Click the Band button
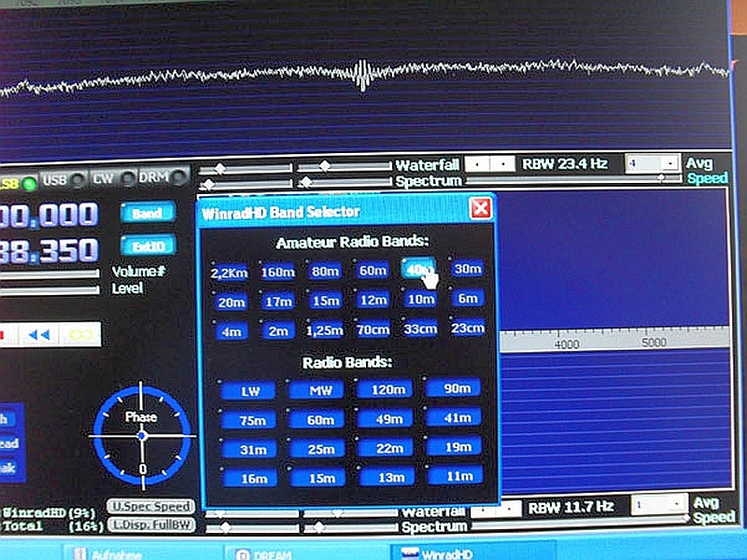The image size is (747, 560). coord(148,213)
